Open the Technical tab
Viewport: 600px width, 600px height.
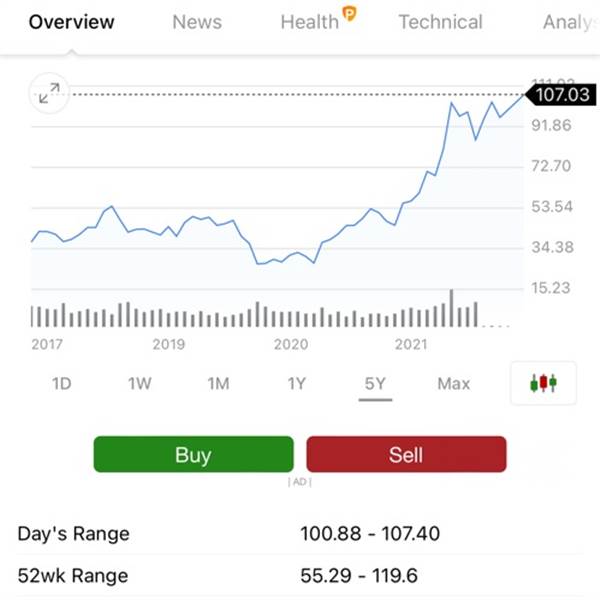coord(440,22)
